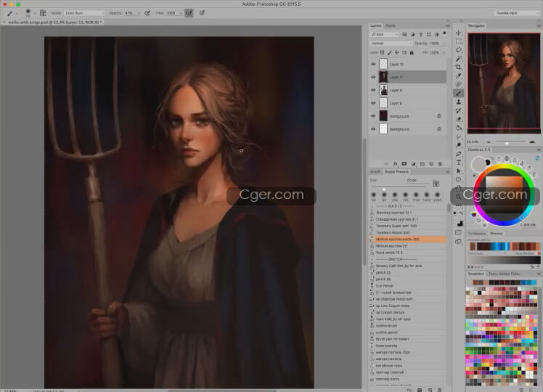Pick a color in Coolorus square
The height and width of the screenshot is (392, 543).
[x=504, y=194]
